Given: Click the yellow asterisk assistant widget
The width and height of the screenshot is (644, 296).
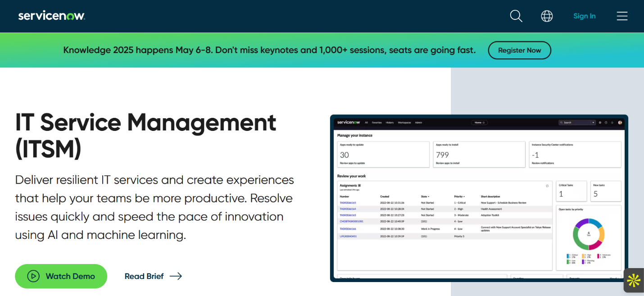Looking at the screenshot, I should click(x=634, y=280).
